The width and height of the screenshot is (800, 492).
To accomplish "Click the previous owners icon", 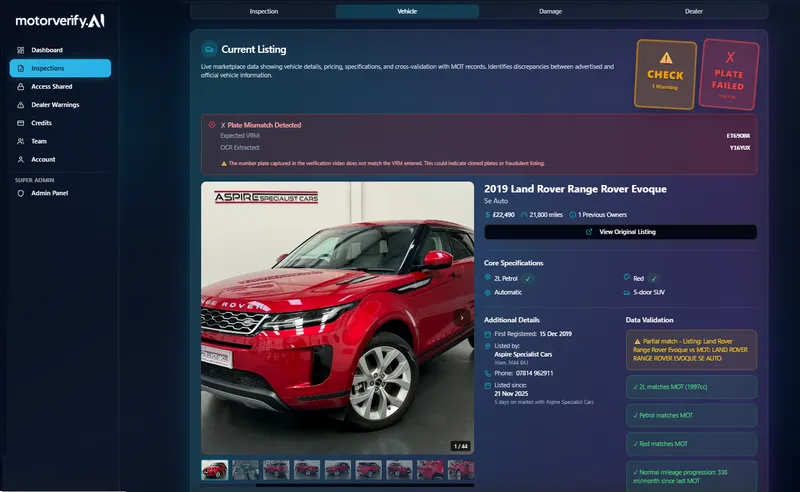I will pyautogui.click(x=572, y=215).
